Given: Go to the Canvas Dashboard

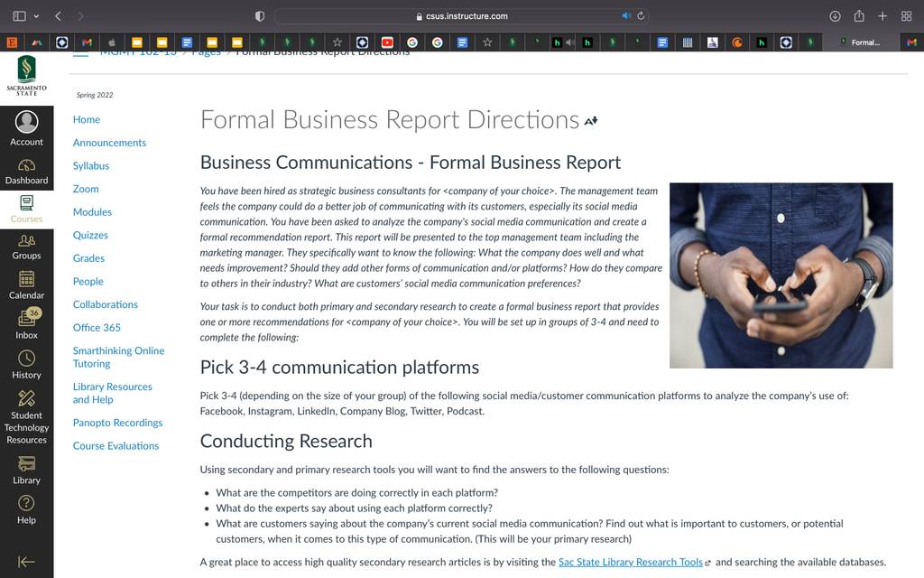Looking at the screenshot, I should (26, 172).
